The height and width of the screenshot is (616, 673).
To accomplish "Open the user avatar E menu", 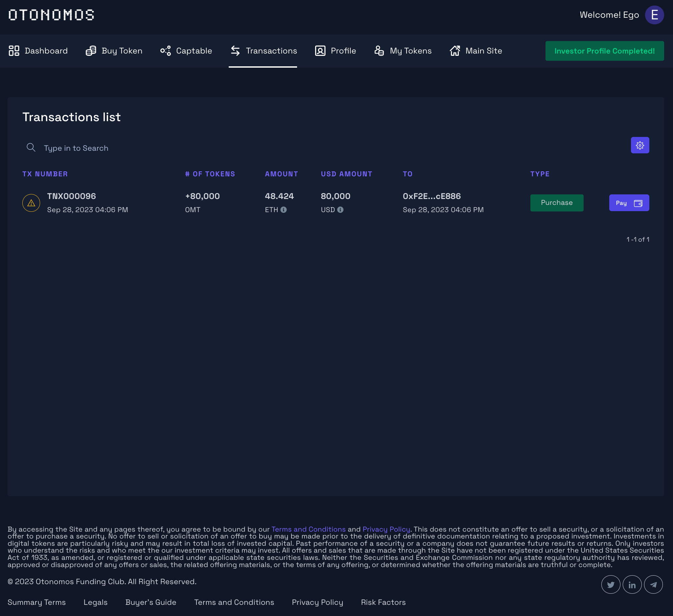I will click(x=654, y=15).
